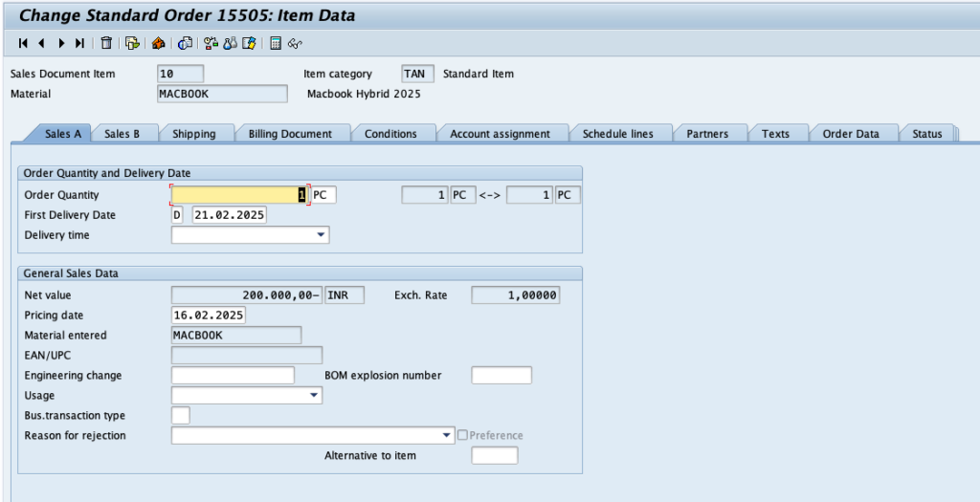This screenshot has height=502, width=980.
Task: Click the Net value field 200.000,00-
Action: pyautogui.click(x=247, y=295)
